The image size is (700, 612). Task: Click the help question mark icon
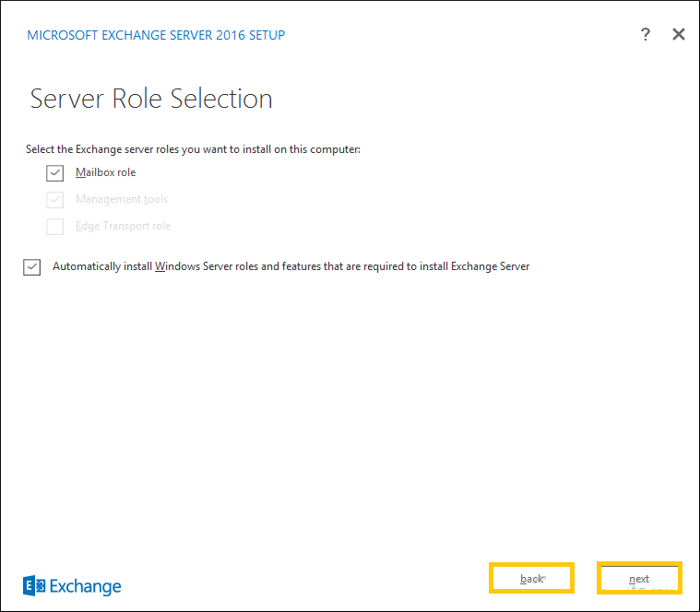coord(645,34)
